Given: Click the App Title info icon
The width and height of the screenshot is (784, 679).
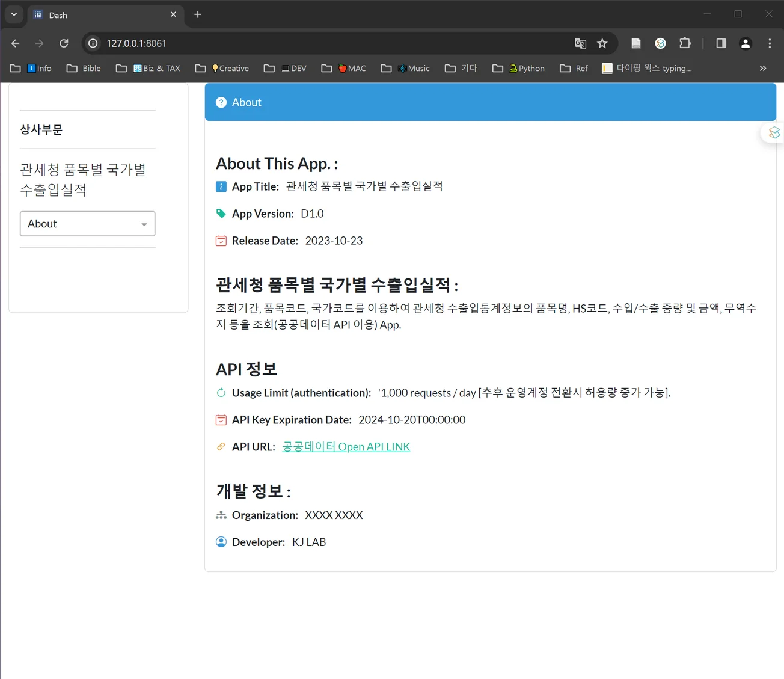Looking at the screenshot, I should pos(221,186).
